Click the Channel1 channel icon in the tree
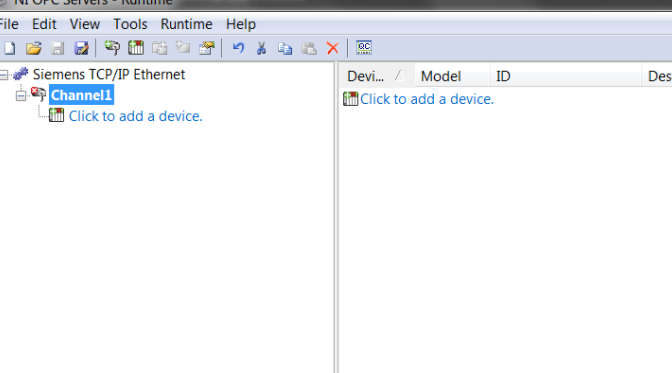 [39, 94]
